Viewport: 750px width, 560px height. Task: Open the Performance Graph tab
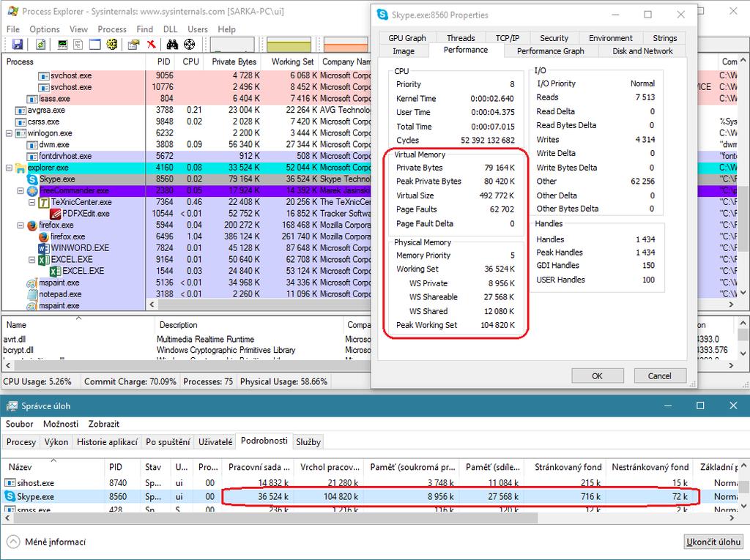coord(551,51)
